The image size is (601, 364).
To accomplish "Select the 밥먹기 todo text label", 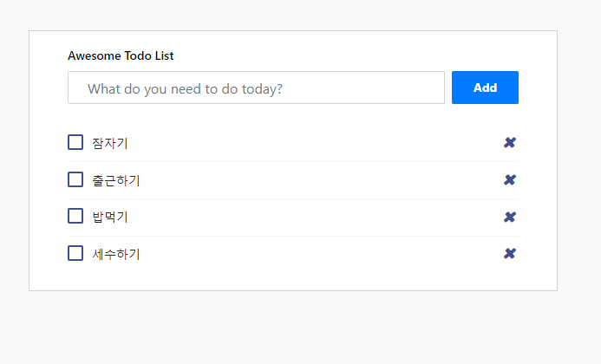I will click(109, 217).
